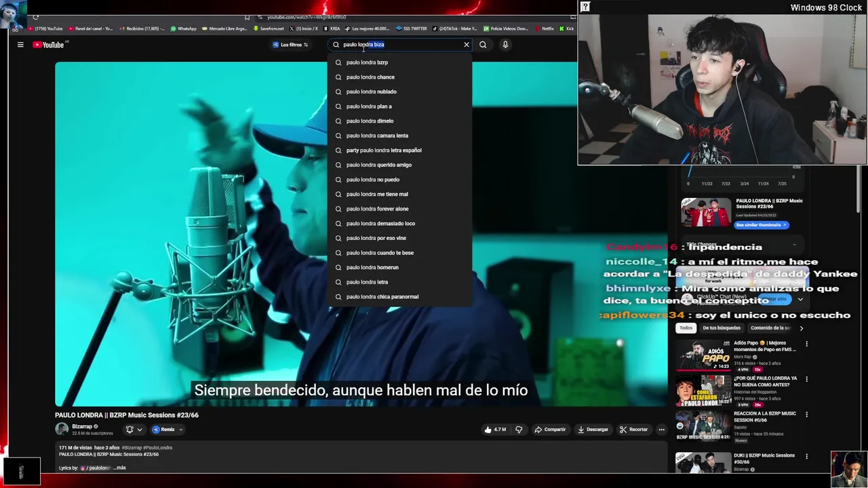This screenshot has width=868, height=488.
Task: Open options for the DUKI BZRP video
Action: coord(806,456)
